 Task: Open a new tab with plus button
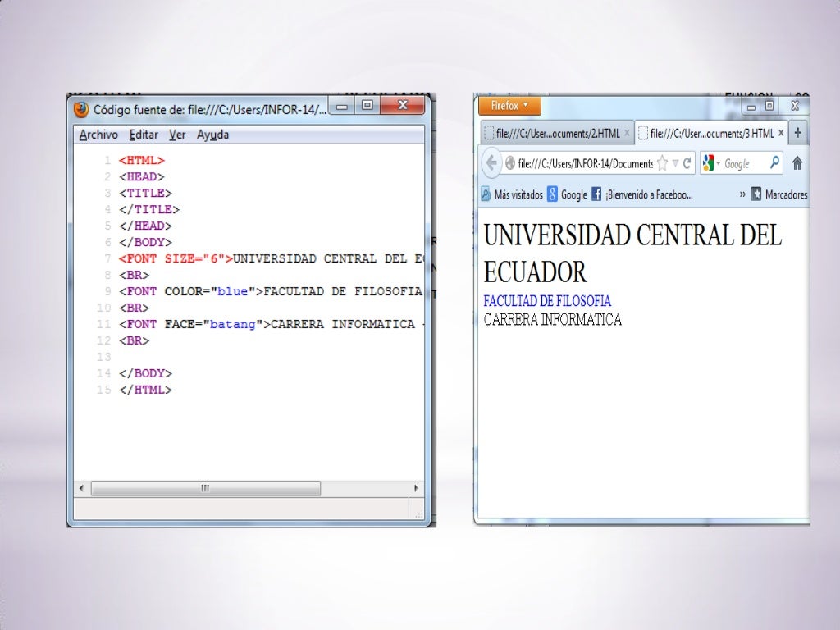(x=798, y=133)
